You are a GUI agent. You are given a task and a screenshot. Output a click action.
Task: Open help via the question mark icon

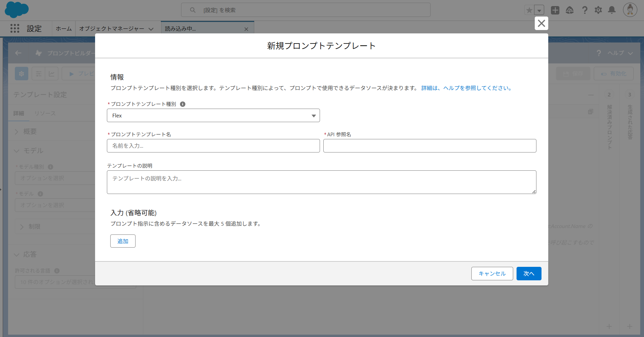tap(585, 10)
